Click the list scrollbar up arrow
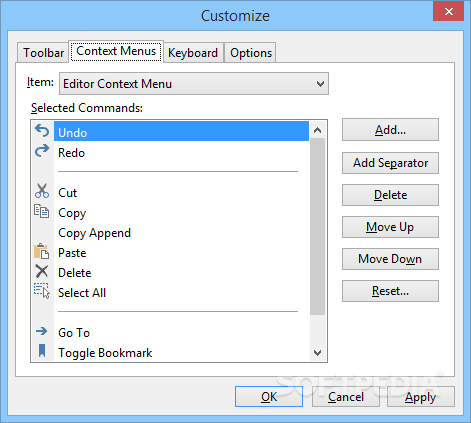471x423 pixels. 318,130
